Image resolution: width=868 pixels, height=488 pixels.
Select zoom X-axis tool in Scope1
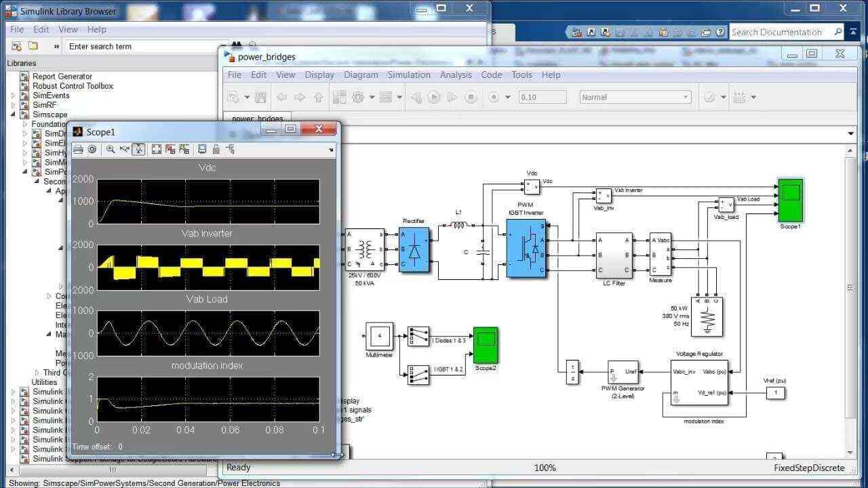click(124, 149)
